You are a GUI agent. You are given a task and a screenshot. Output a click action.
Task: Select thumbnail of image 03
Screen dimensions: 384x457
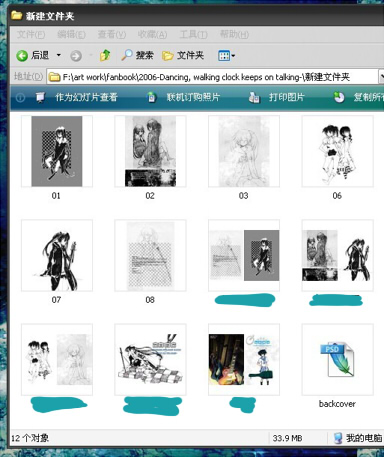[x=244, y=151]
